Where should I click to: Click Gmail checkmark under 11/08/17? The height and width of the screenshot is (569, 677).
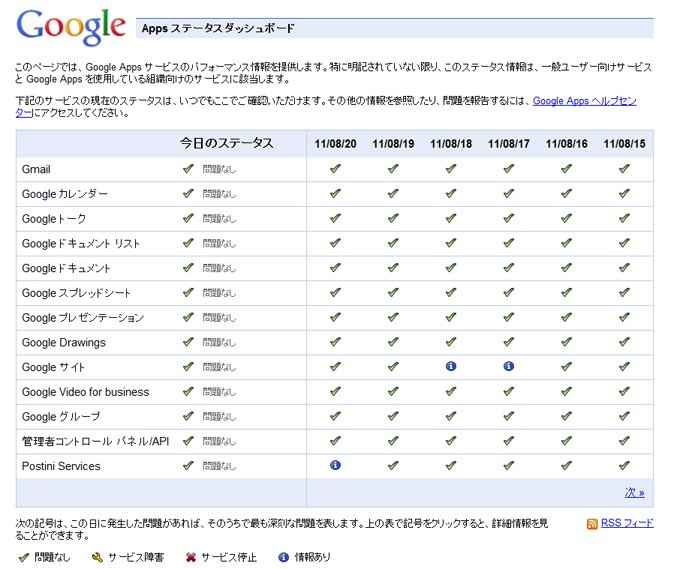(509, 169)
